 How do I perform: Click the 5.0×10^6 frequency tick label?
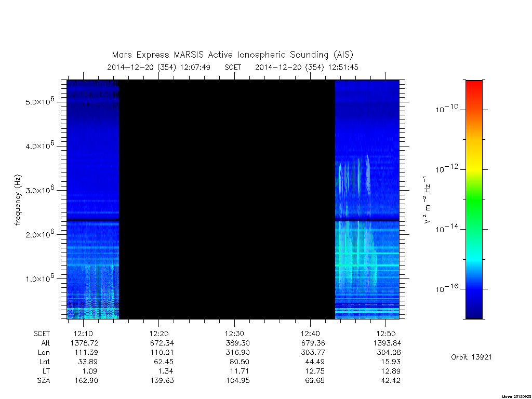[39, 101]
